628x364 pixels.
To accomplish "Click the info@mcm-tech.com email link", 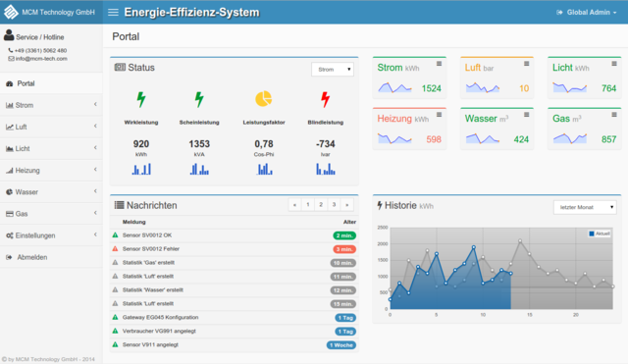I will tap(41, 59).
